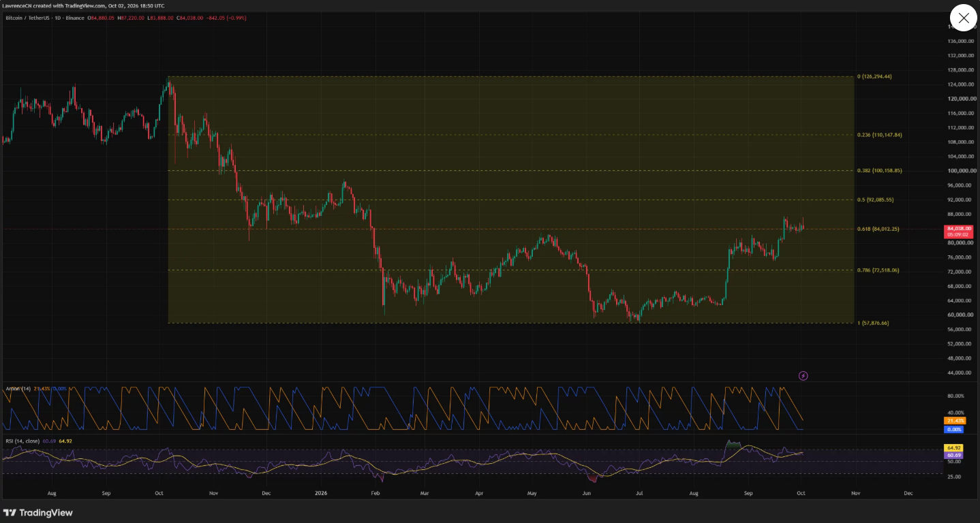This screenshot has height=523, width=980.
Task: Click the RSI (14, close) indicator legend
Action: pyautogui.click(x=22, y=441)
